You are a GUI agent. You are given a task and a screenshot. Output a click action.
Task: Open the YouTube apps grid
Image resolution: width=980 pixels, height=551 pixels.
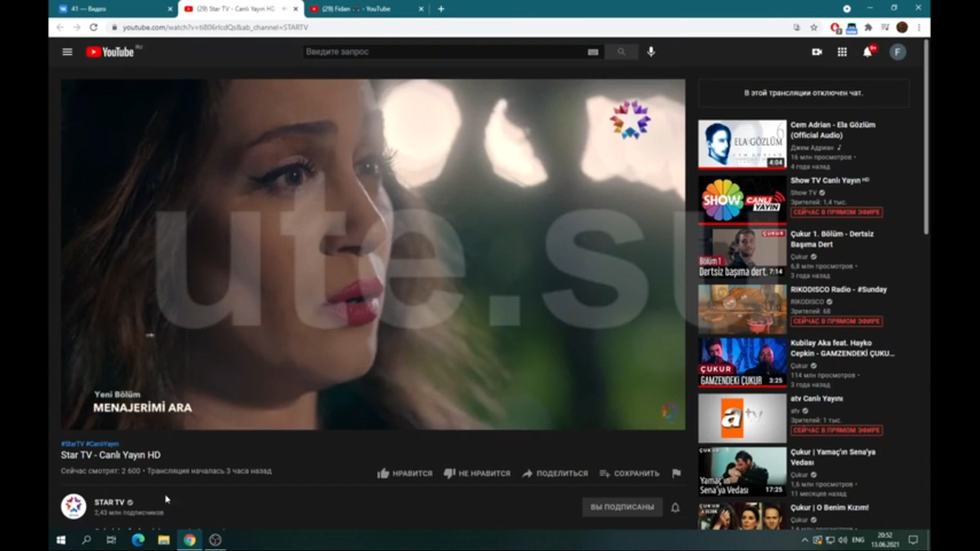point(842,51)
